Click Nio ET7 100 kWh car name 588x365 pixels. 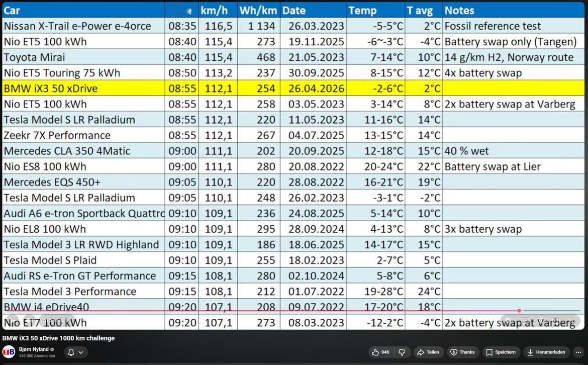coord(45,323)
